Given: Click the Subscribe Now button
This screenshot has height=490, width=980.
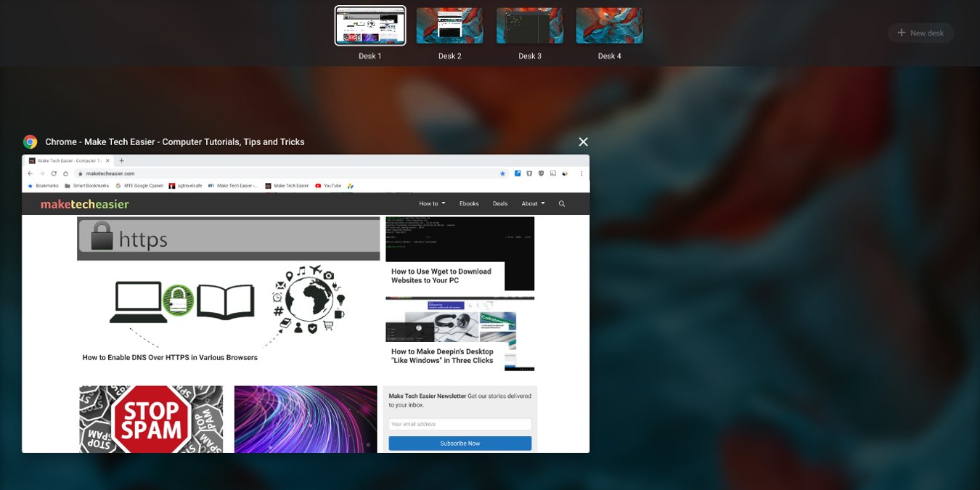Looking at the screenshot, I should [460, 443].
